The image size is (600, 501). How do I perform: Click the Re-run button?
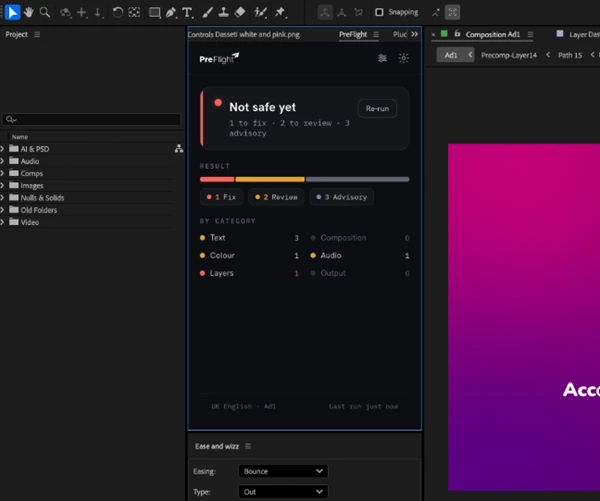pyautogui.click(x=377, y=109)
